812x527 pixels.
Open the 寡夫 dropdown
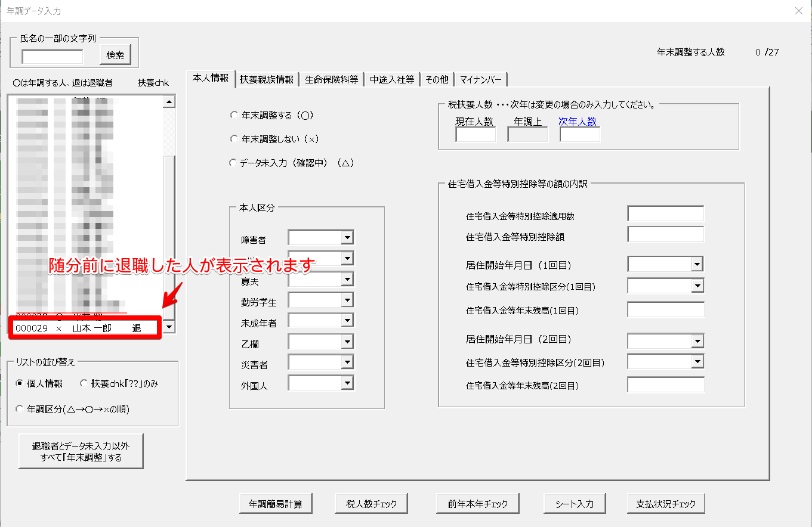click(347, 280)
